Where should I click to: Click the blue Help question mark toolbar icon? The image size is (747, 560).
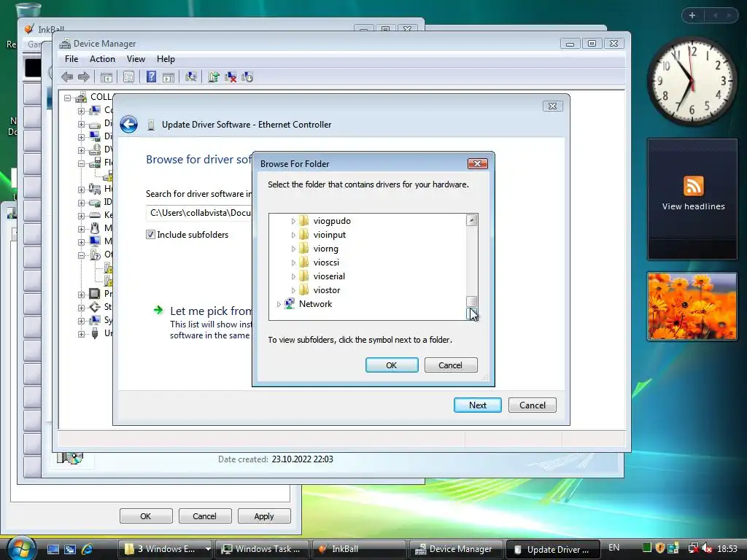tap(151, 77)
